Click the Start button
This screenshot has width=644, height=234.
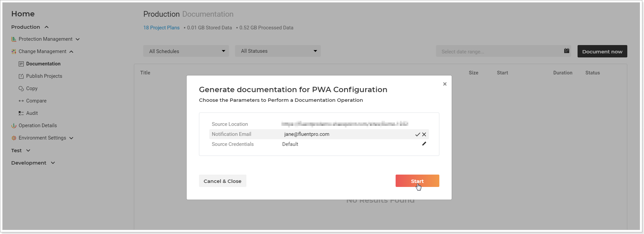[x=417, y=181]
